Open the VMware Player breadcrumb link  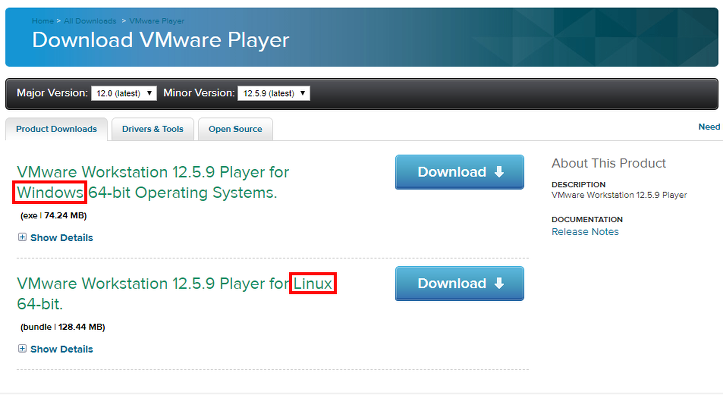coord(157,21)
